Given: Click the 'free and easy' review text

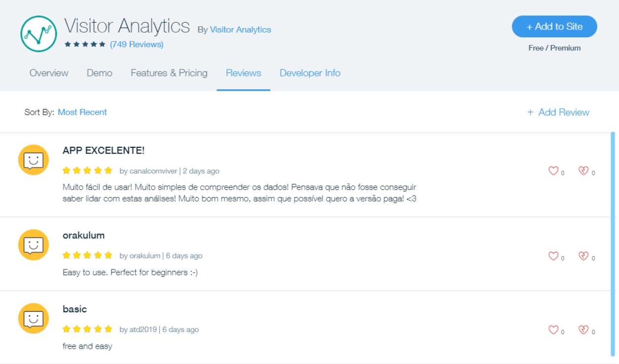Looking at the screenshot, I should [x=87, y=346].
